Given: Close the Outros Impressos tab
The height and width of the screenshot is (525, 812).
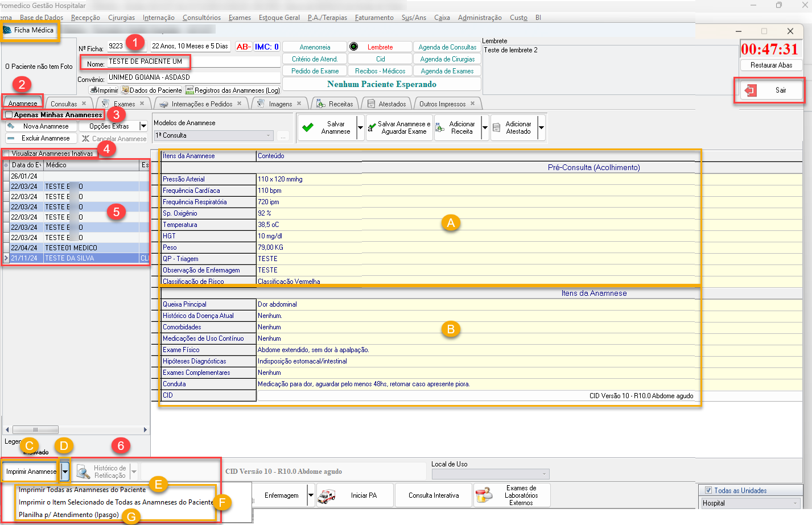Looking at the screenshot, I should pyautogui.click(x=472, y=104).
